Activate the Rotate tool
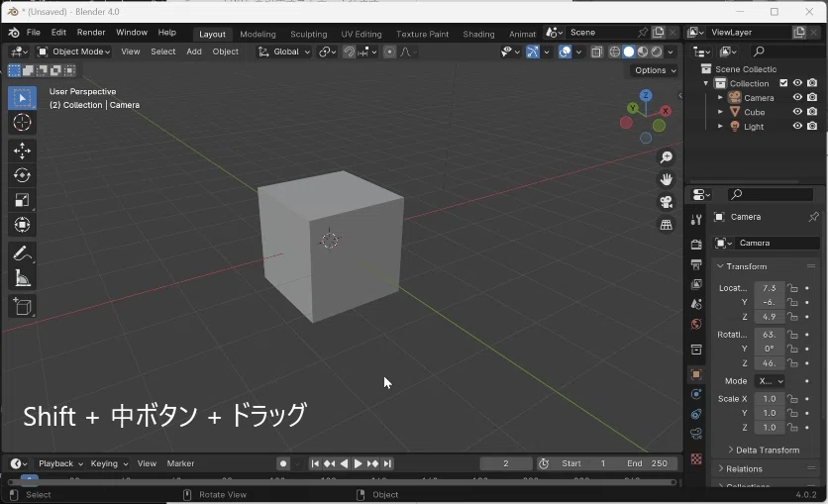Viewport: 828px width, 504px height. pos(22,175)
